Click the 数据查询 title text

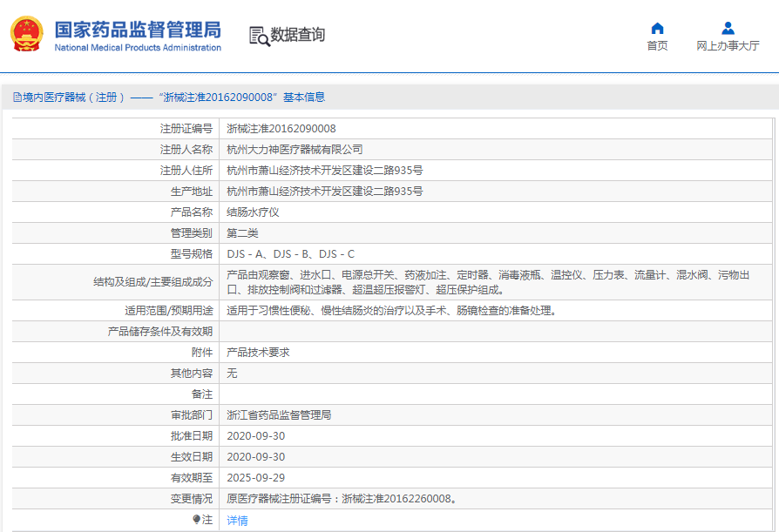click(298, 35)
